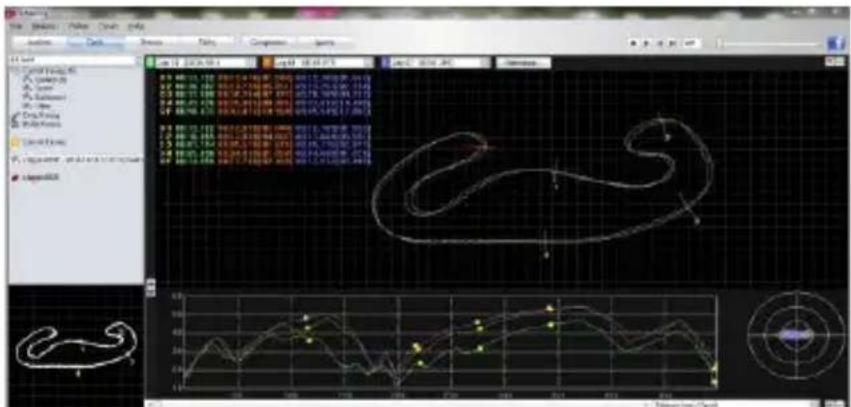Open the Facebook share icon
Screen dimensions: 851x407
pyautogui.click(x=836, y=43)
